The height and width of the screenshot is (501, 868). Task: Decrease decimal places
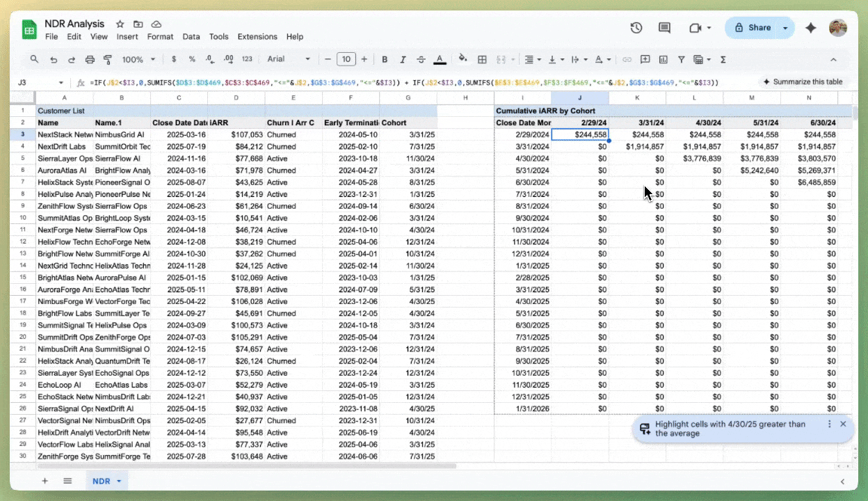coord(210,59)
